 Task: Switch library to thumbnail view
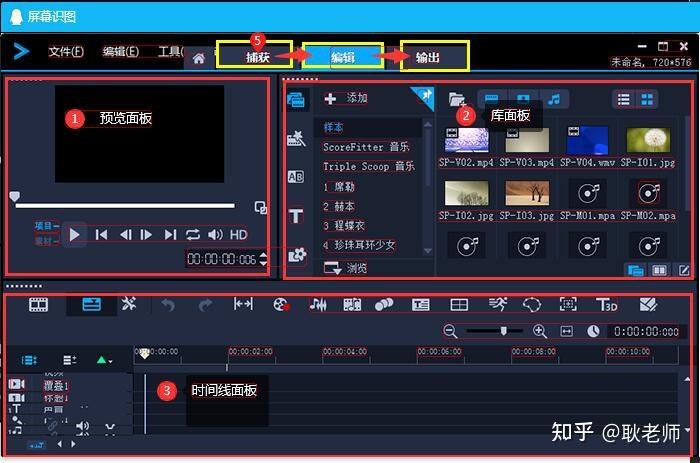pos(647,99)
